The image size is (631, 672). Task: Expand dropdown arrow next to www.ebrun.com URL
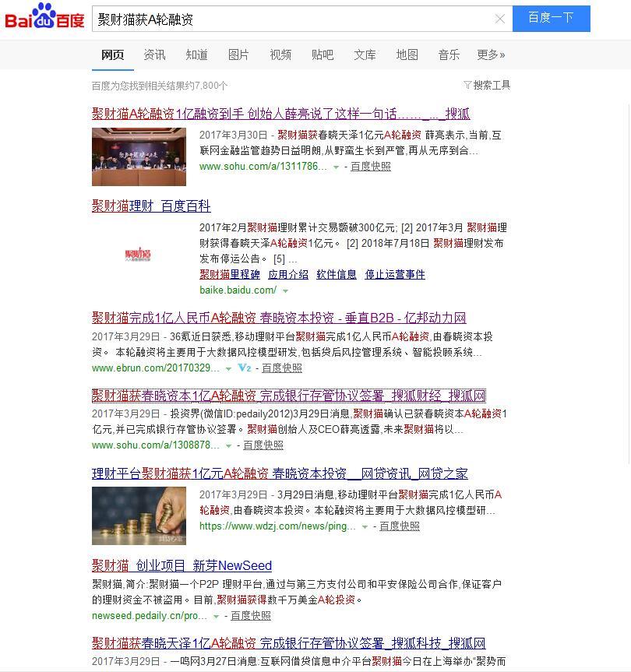pos(228,368)
